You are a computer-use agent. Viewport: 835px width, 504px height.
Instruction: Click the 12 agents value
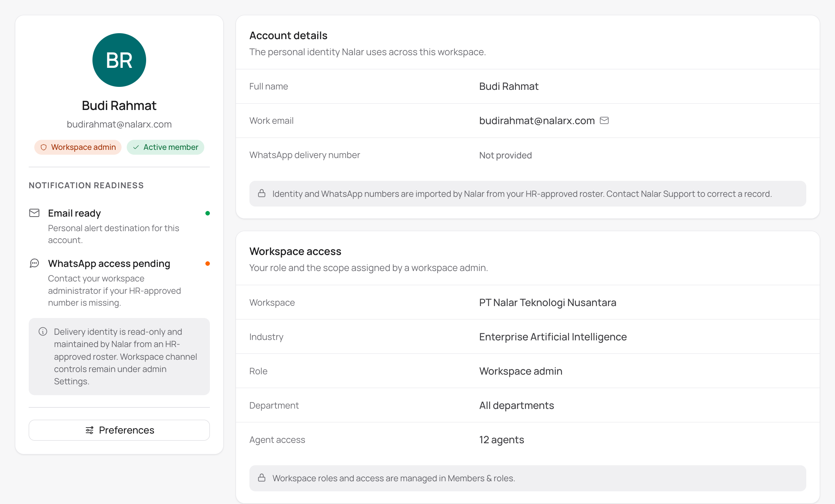click(x=502, y=440)
